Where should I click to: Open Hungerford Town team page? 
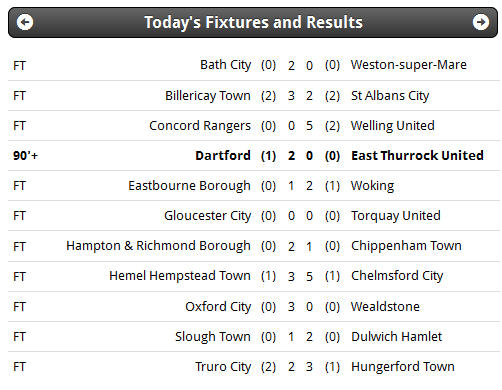click(403, 367)
